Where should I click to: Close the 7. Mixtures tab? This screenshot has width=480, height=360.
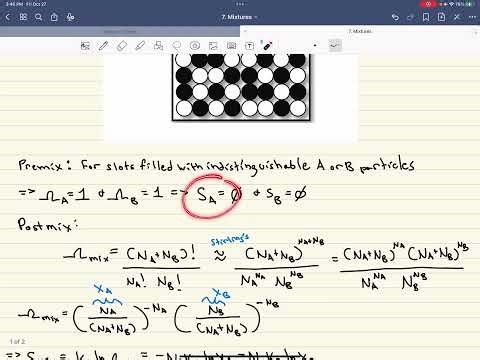click(245, 31)
